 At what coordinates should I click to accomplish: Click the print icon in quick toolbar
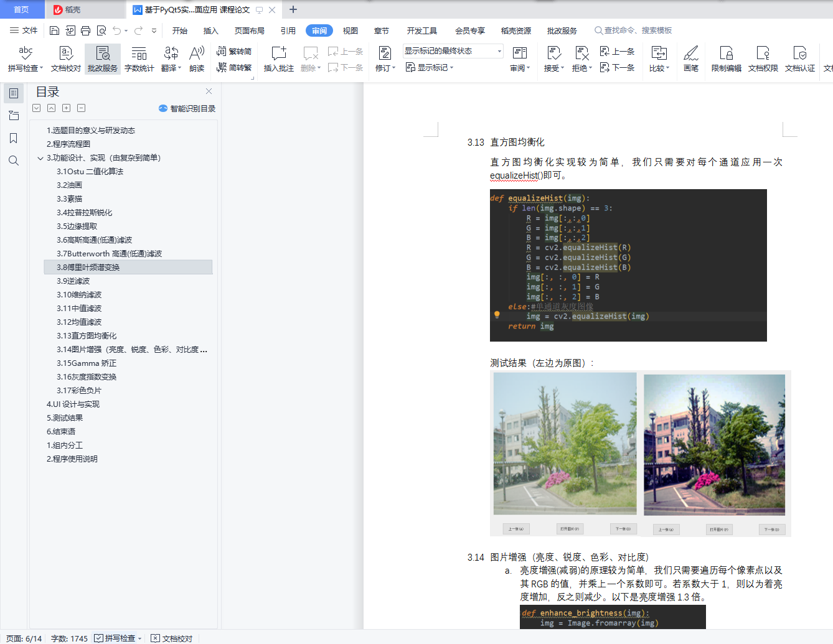coord(85,30)
